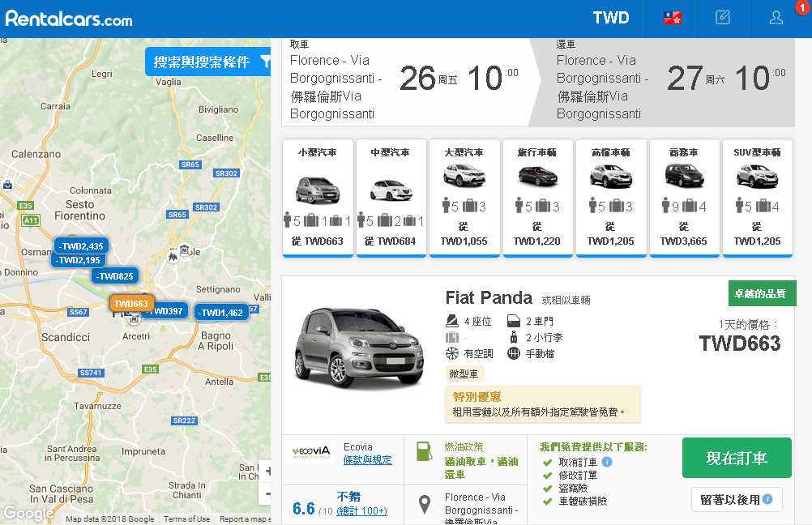Open the user account icon

(776, 18)
